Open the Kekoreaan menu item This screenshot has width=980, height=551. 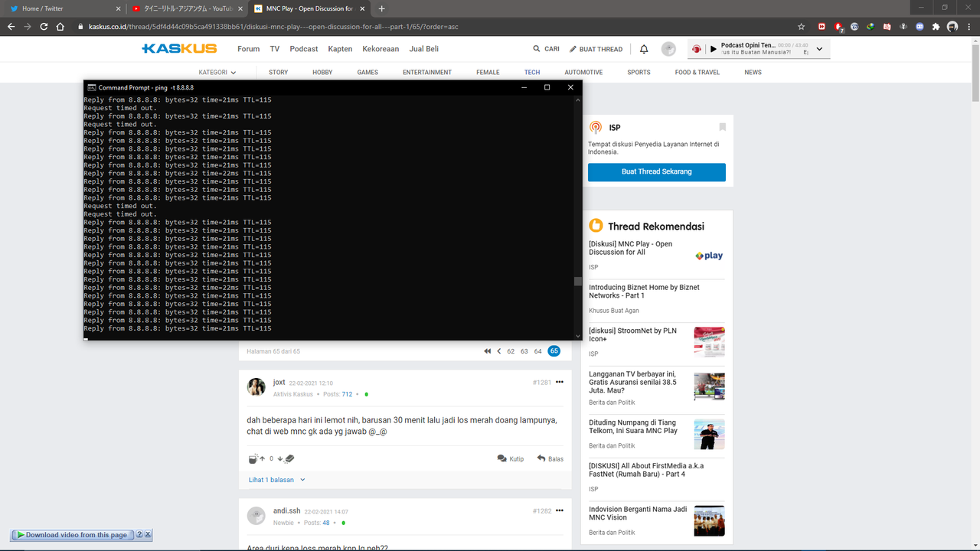[381, 49]
